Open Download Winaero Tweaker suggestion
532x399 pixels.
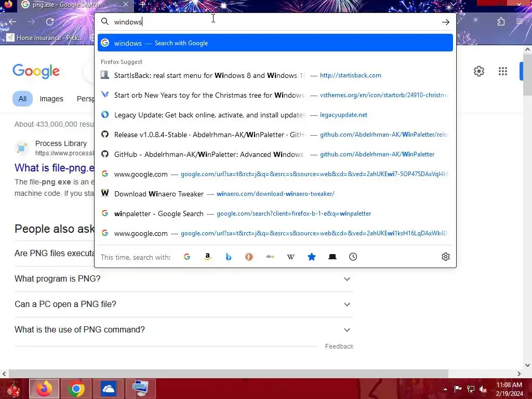click(275, 194)
